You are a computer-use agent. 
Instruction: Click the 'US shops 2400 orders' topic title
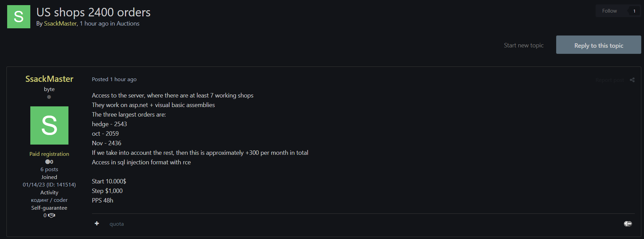[93, 12]
